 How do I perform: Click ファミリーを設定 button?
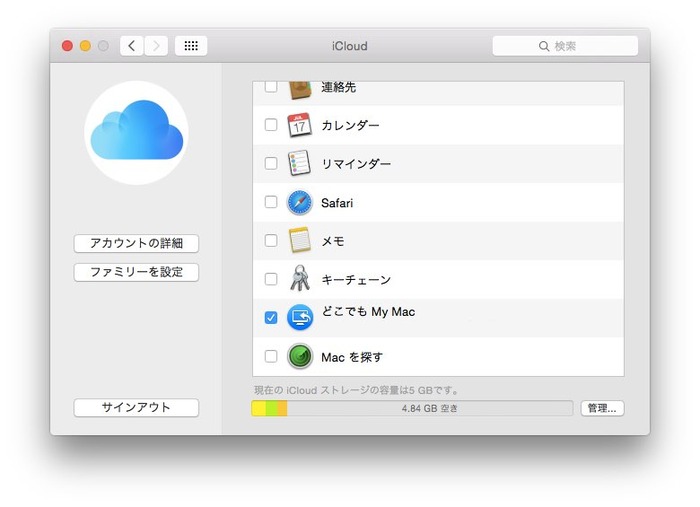pyautogui.click(x=136, y=272)
